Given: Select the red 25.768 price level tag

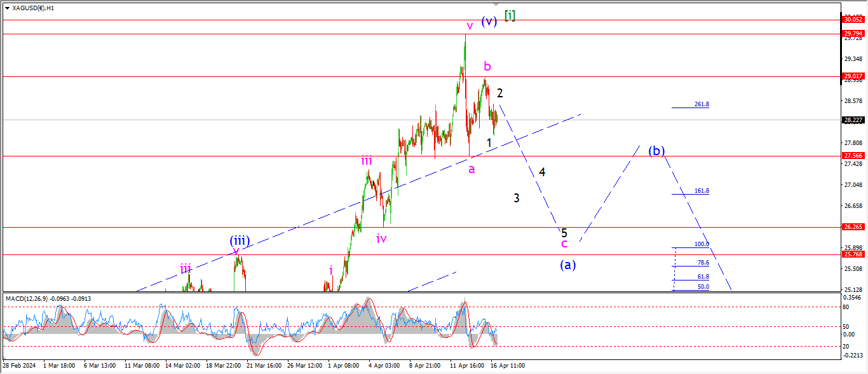Looking at the screenshot, I should [x=853, y=254].
